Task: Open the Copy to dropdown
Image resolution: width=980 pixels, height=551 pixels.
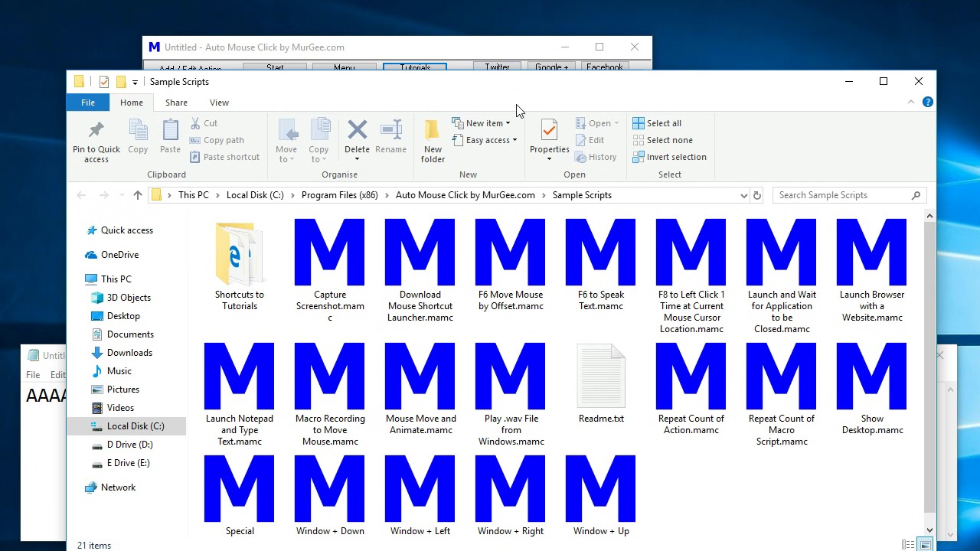Action: click(318, 141)
